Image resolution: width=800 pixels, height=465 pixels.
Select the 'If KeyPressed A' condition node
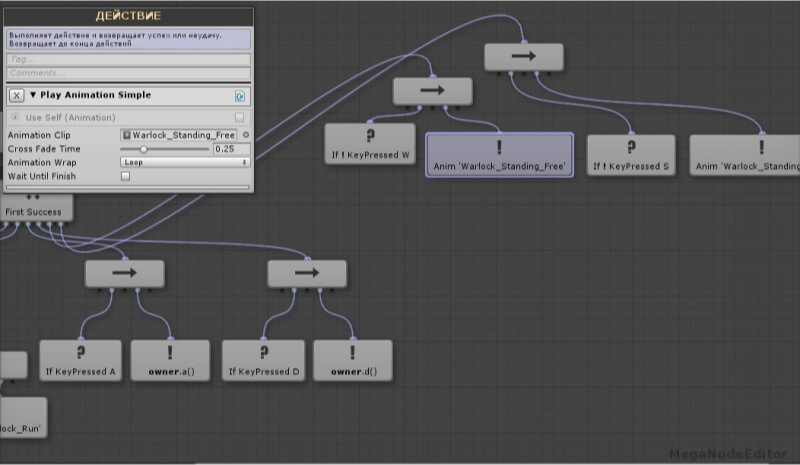80,360
